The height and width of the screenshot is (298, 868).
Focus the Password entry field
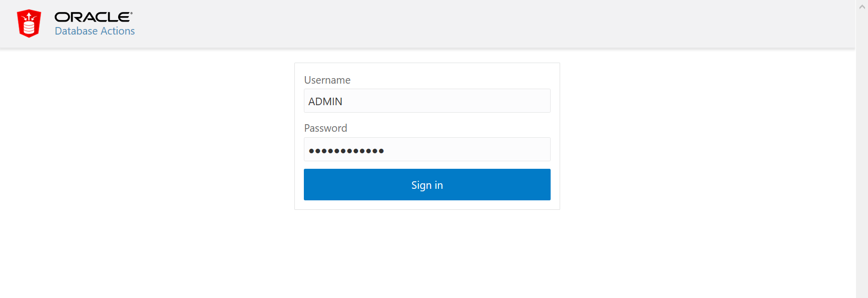[426, 149]
